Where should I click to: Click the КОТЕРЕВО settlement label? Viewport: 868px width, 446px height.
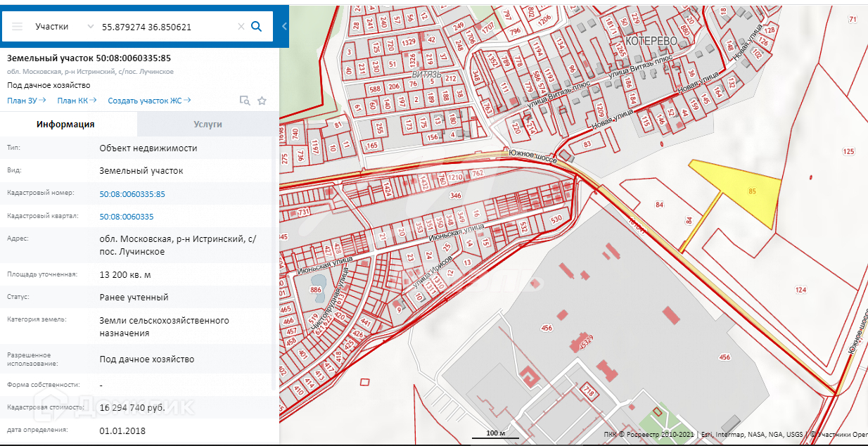point(651,42)
